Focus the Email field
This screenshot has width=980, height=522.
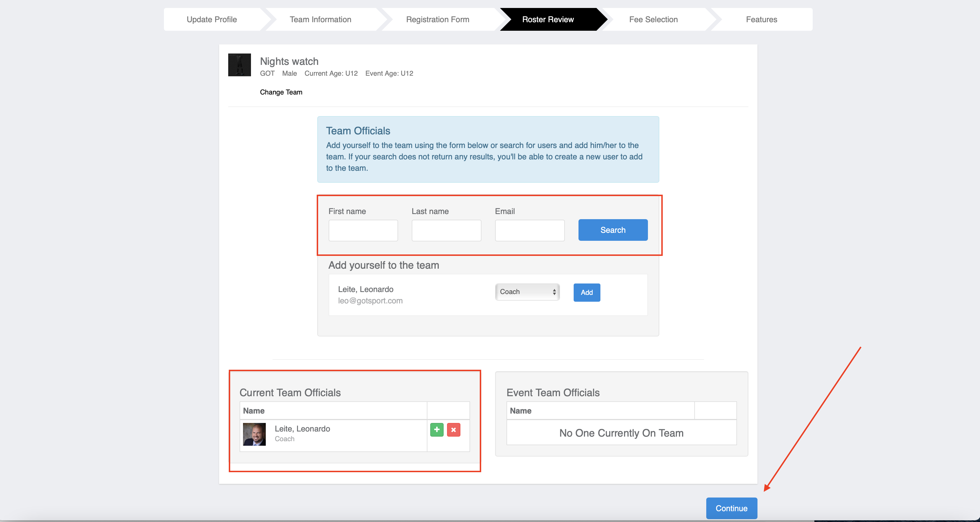point(530,230)
